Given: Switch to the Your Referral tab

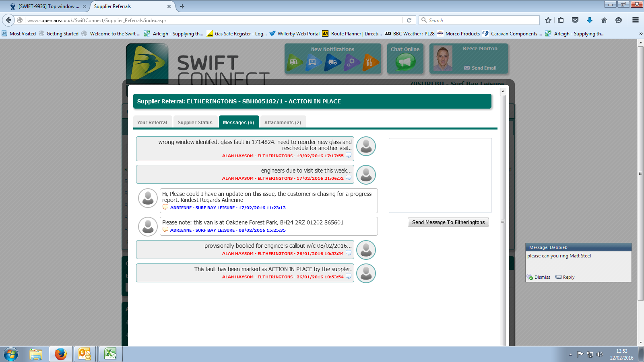Looking at the screenshot, I should [x=152, y=122].
